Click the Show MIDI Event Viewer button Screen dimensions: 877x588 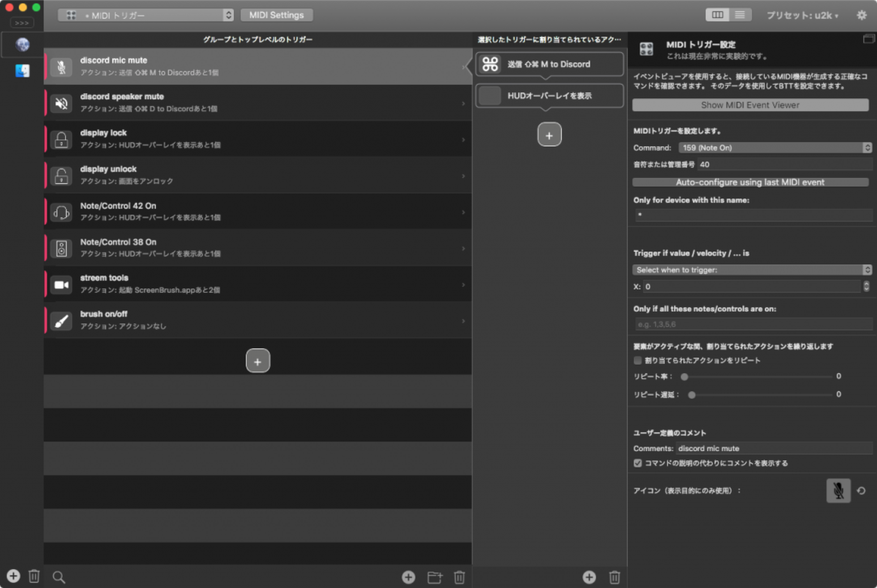[750, 105]
